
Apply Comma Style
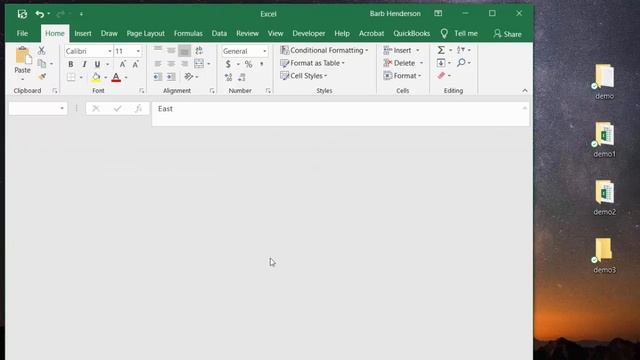coord(262,64)
